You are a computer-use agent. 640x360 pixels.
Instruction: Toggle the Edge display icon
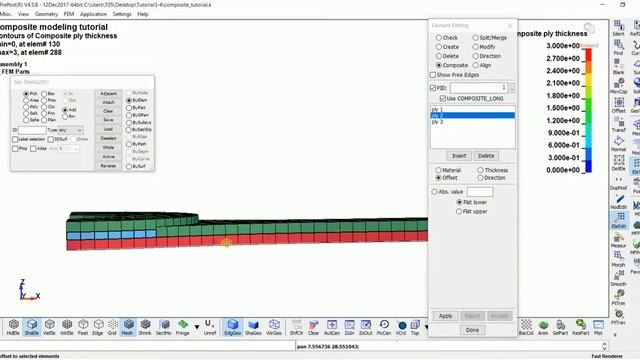[x=98, y=327]
